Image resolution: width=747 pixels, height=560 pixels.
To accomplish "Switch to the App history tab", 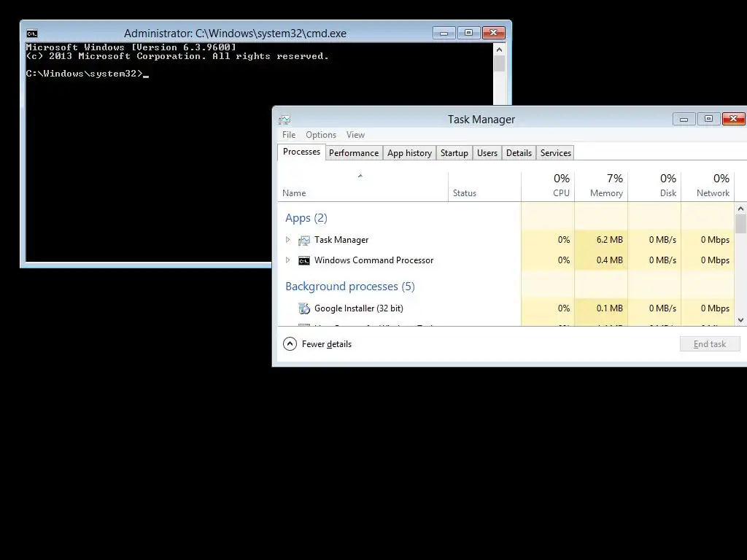I will point(409,153).
